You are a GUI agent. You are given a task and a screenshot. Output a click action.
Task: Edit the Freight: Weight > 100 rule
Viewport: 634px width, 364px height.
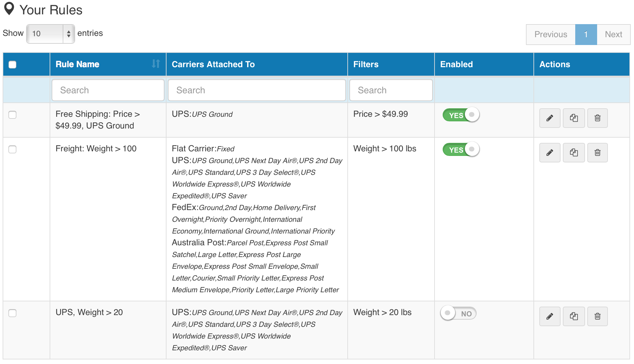pyautogui.click(x=549, y=153)
